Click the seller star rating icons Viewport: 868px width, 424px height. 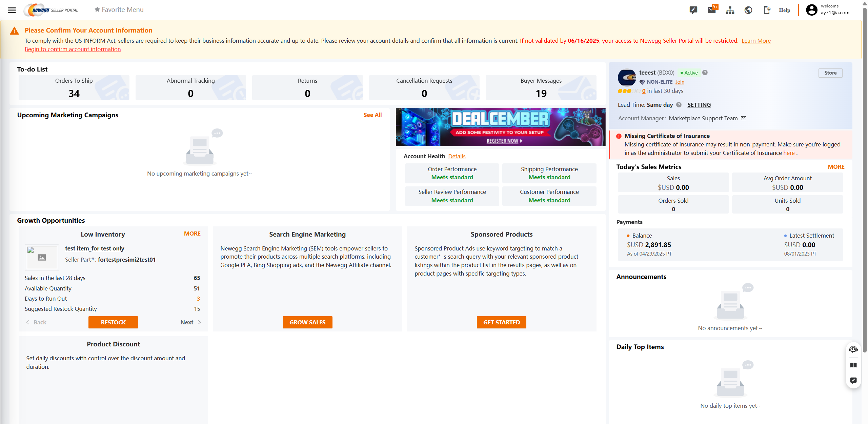629,91
